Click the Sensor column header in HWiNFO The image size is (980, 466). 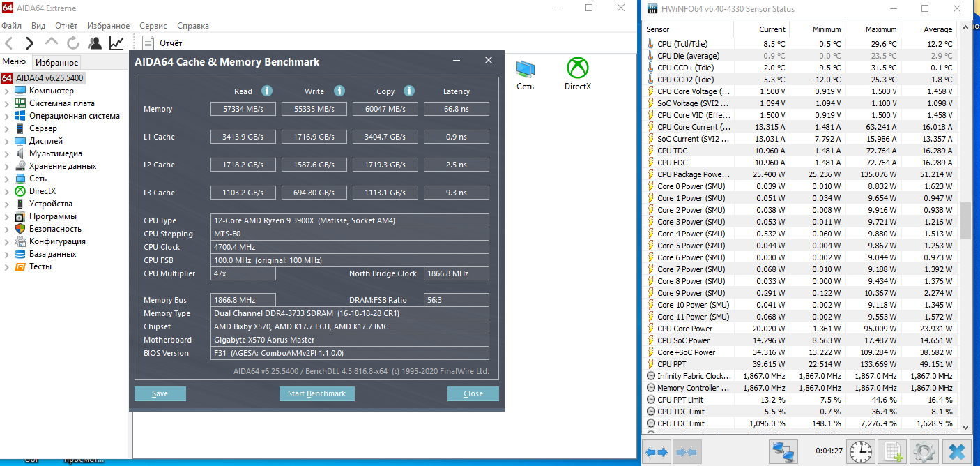pos(689,29)
